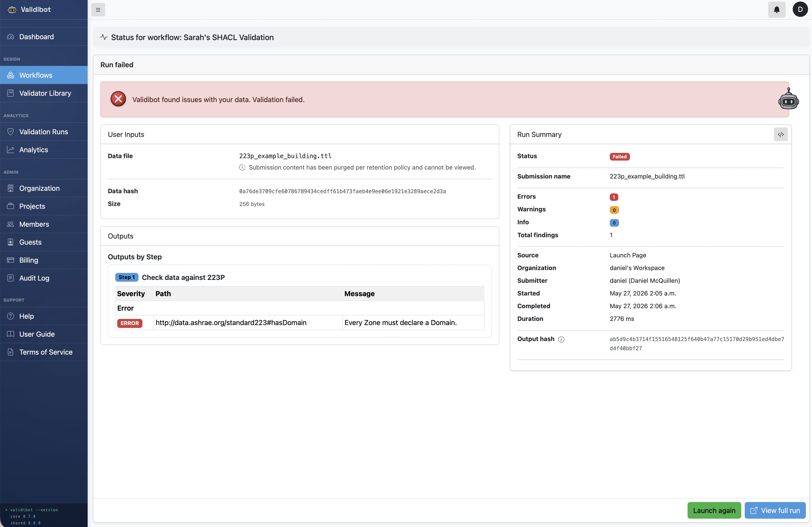The width and height of the screenshot is (812, 527).
Task: Click the info icon next to Output hash
Action: pyautogui.click(x=561, y=339)
